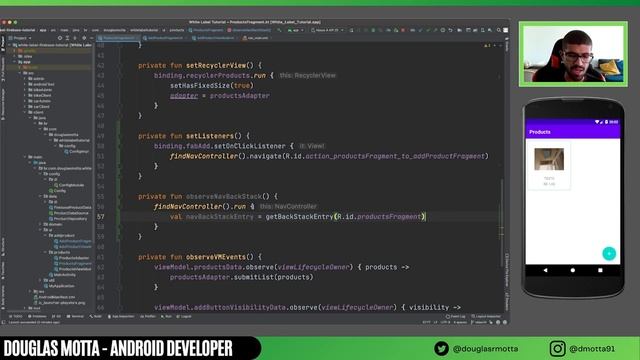Click the red Stop button in the toolbar
Viewport: 640px width, 360px height.
pyautogui.click(x=403, y=30)
